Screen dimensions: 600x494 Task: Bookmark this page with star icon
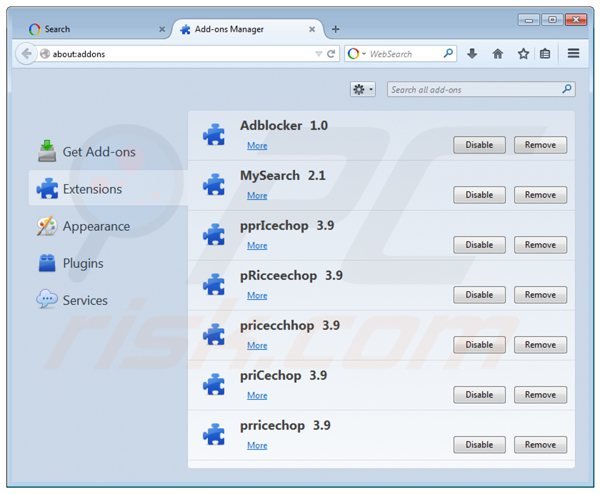click(x=523, y=54)
